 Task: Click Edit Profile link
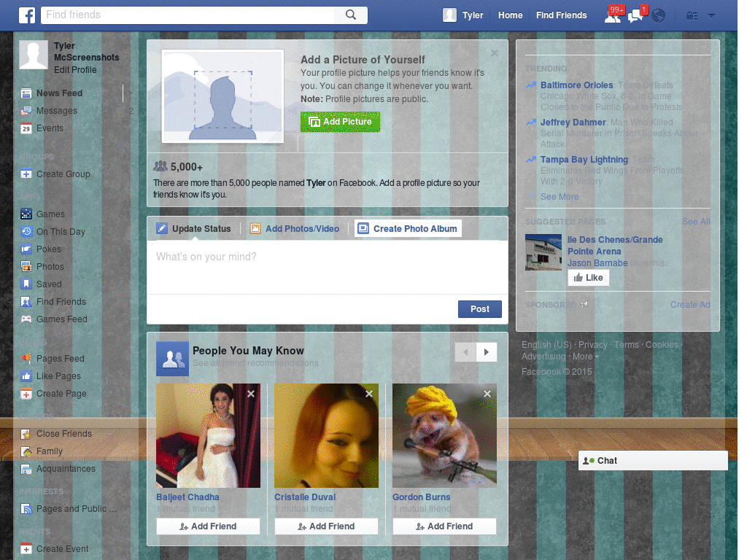pyautogui.click(x=75, y=70)
